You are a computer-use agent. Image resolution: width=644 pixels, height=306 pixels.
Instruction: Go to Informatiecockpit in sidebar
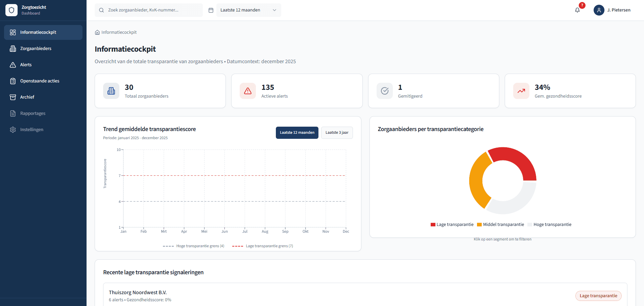click(x=43, y=32)
